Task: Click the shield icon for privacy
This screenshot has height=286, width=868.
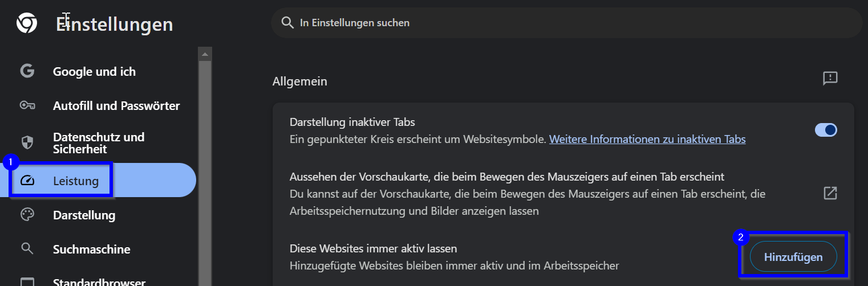Action: (x=27, y=142)
